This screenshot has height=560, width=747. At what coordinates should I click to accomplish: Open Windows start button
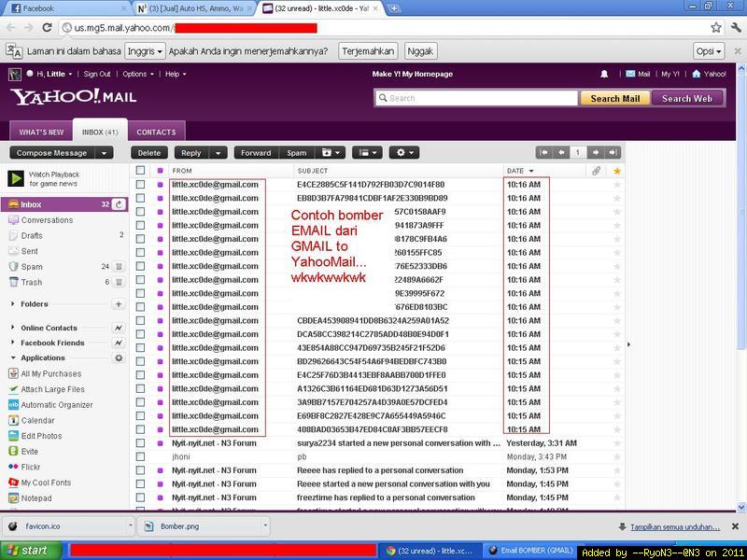click(x=30, y=551)
